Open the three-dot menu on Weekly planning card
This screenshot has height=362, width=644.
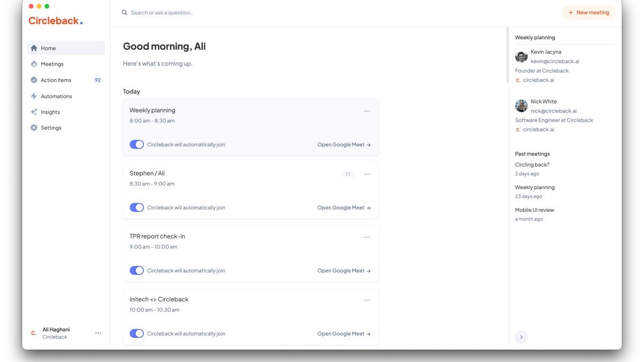367,111
